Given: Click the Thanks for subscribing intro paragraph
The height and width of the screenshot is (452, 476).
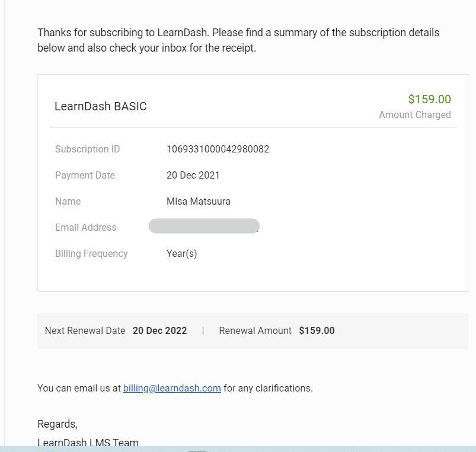Looking at the screenshot, I should pyautogui.click(x=238, y=40).
